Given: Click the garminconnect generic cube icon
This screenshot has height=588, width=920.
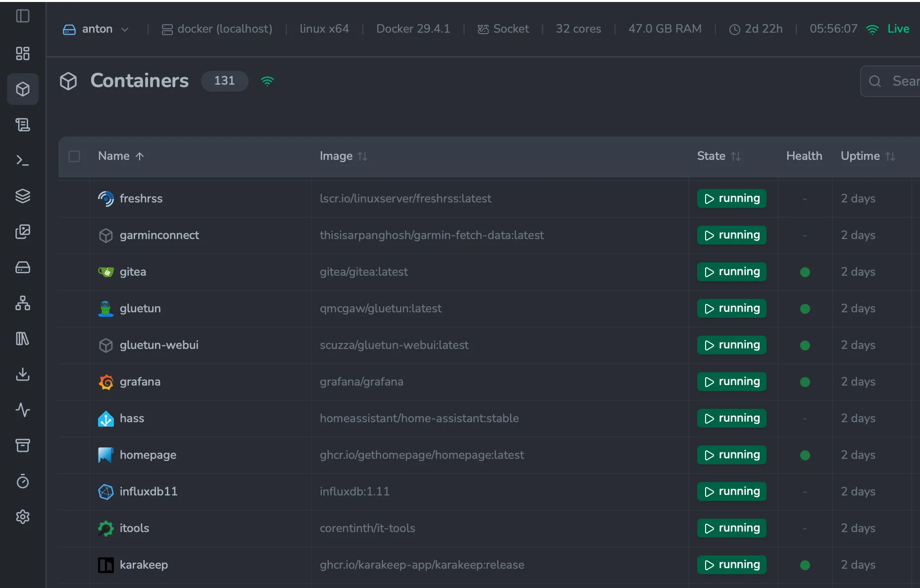Looking at the screenshot, I should coord(106,235).
